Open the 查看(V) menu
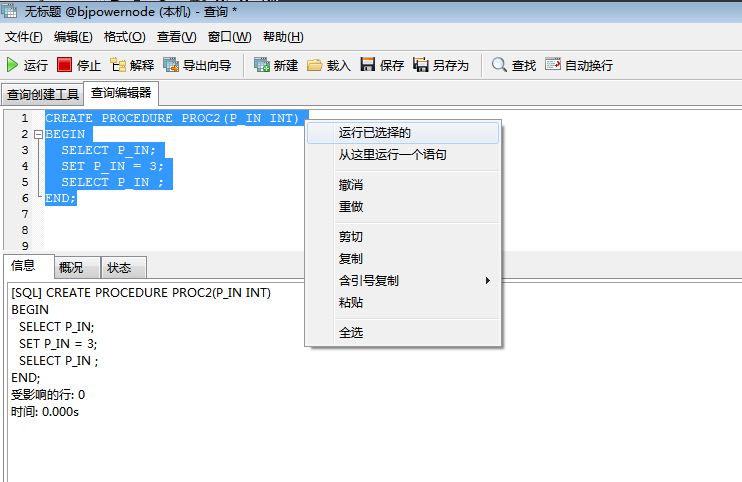 pos(177,37)
